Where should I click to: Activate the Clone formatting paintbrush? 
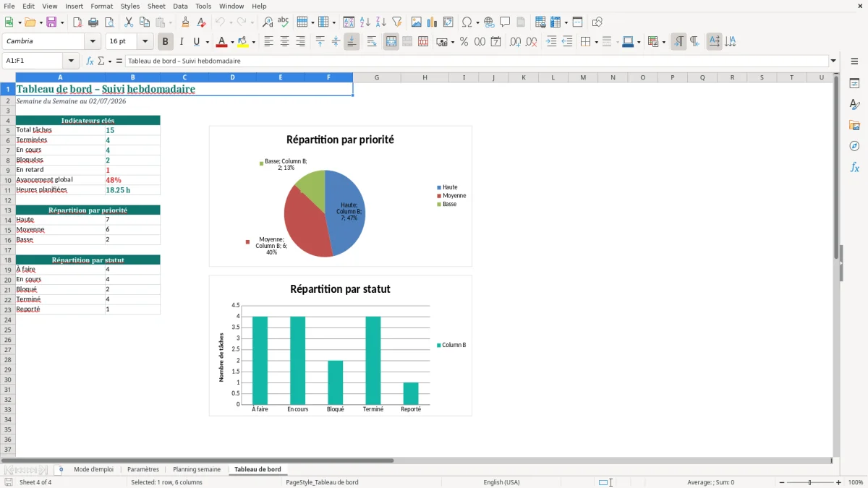(x=186, y=22)
